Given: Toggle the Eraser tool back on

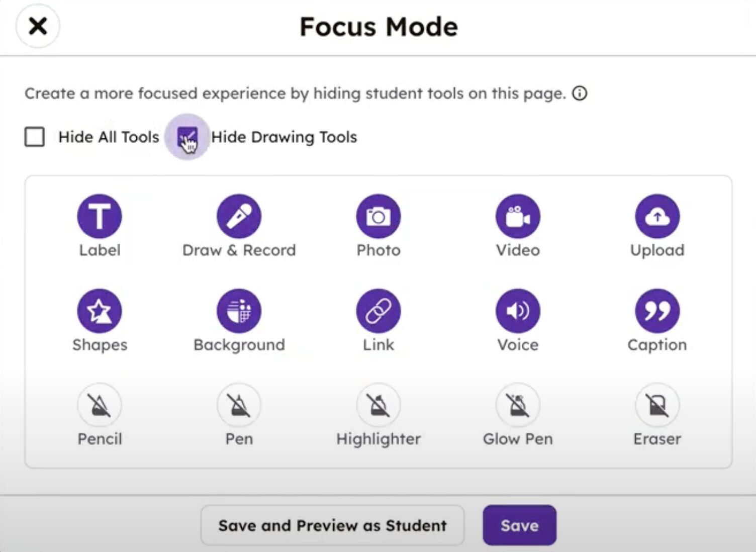Looking at the screenshot, I should pos(657,404).
